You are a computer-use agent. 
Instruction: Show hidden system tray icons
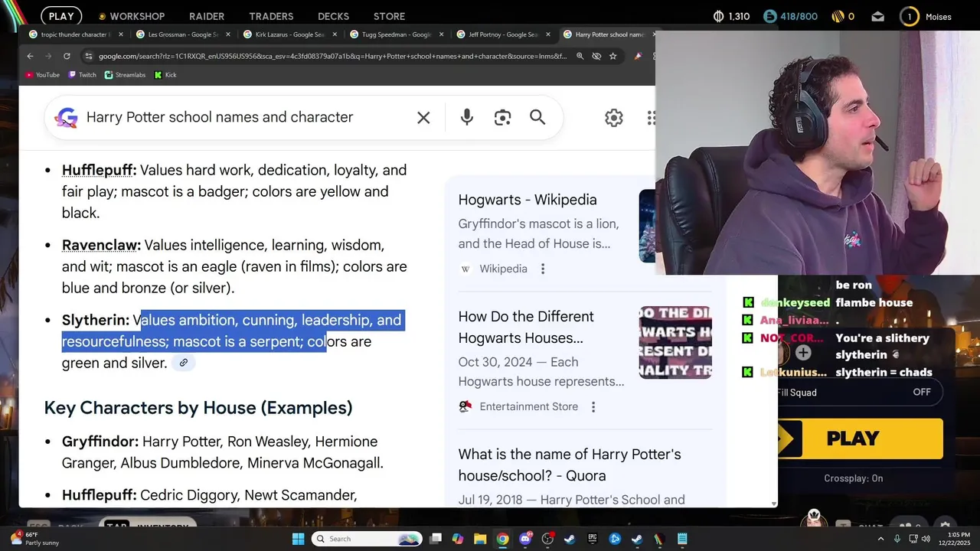(880, 539)
